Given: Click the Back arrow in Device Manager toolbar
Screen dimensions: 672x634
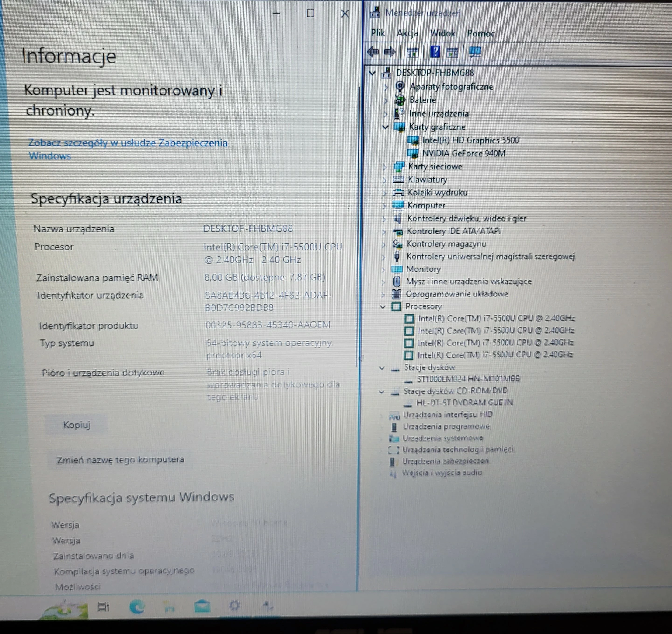Looking at the screenshot, I should click(373, 52).
